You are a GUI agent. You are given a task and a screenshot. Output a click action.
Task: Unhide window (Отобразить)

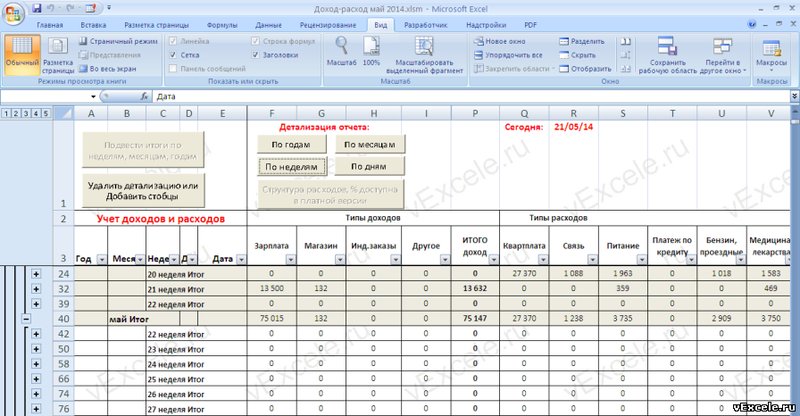click(585, 69)
